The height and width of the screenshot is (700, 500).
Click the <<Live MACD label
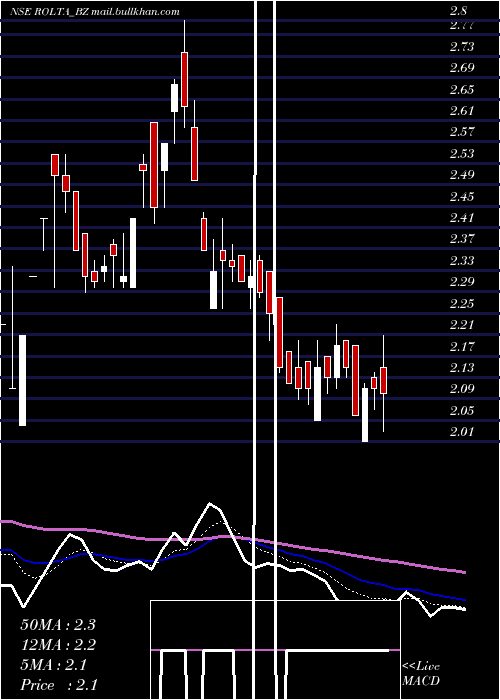click(421, 674)
